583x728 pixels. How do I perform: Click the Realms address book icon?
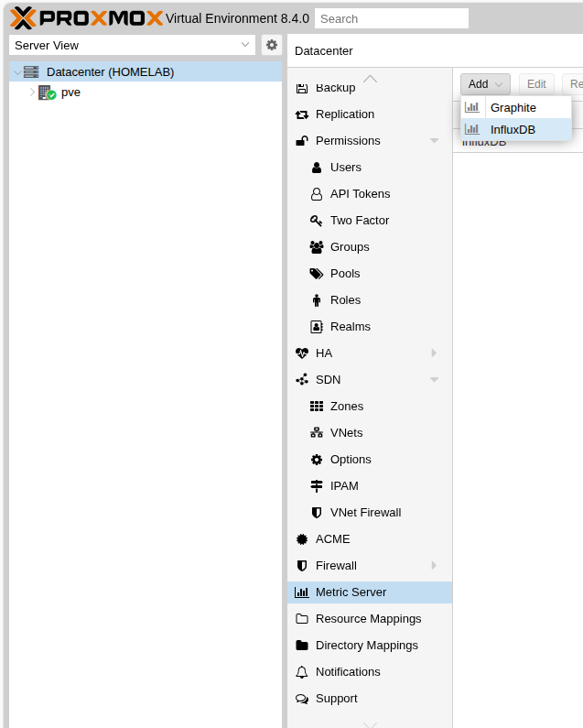317,327
